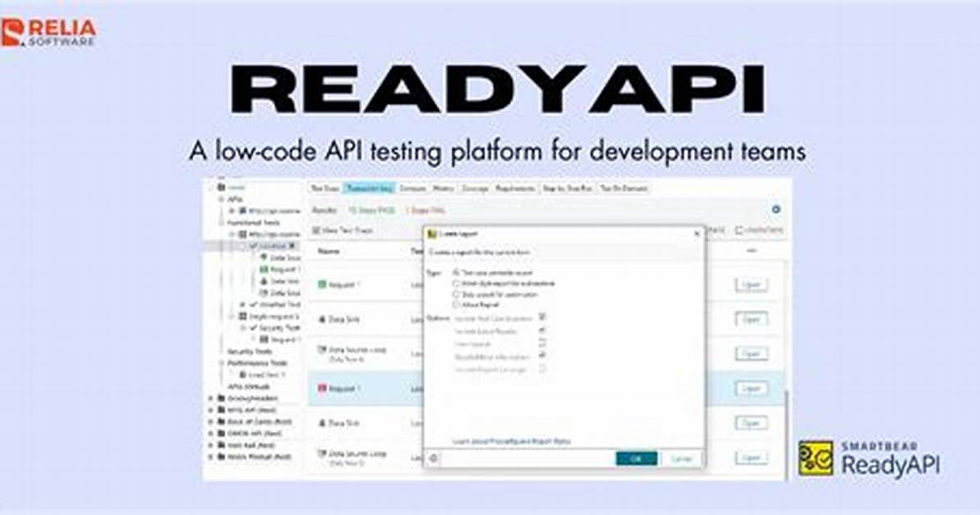The width and height of the screenshot is (980, 515).
Task: Select the Security Tests tree item
Action: pos(249,352)
